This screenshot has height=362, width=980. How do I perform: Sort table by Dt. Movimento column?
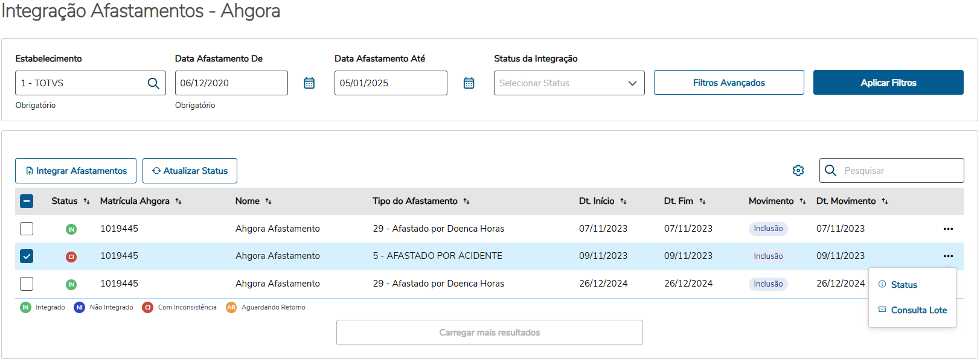click(885, 202)
